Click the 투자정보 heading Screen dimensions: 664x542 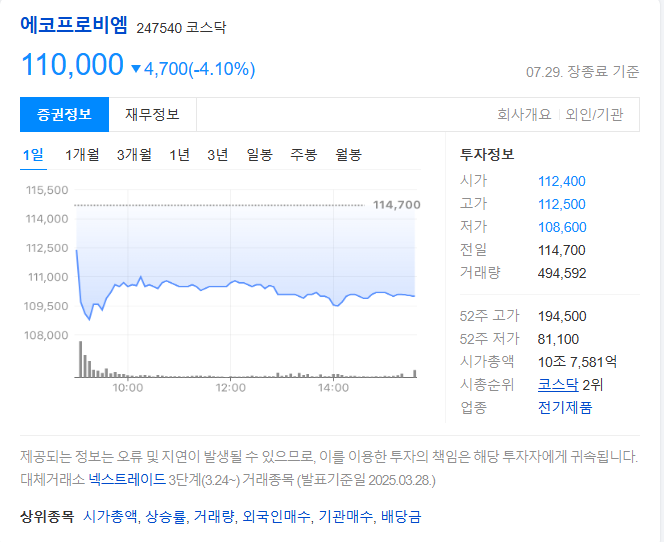click(487, 154)
